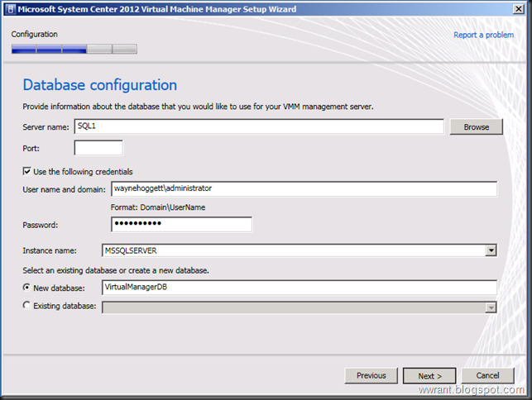Viewport: 532px width, 400px height.
Task: Choose the Existing database radio button
Action: tap(26, 305)
